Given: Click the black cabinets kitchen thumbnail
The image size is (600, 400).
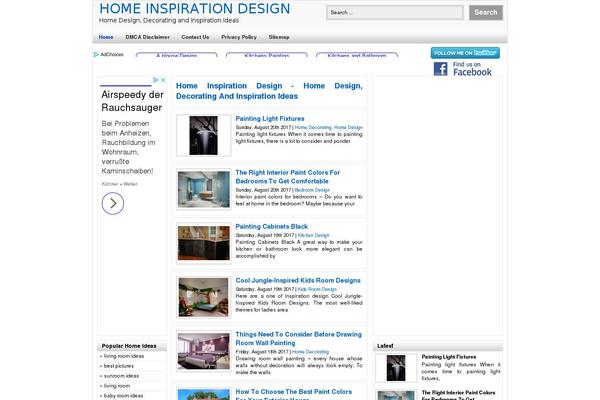Looking at the screenshot, I should [x=204, y=243].
